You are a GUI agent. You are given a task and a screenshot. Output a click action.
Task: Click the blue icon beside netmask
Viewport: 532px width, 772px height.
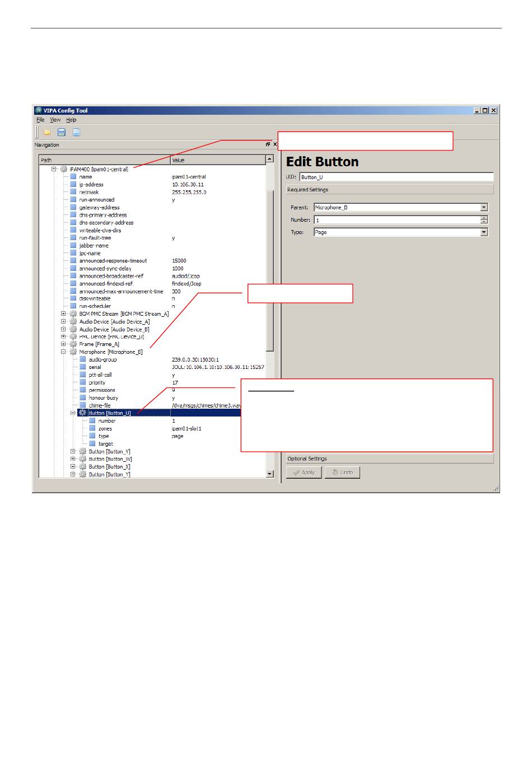point(73,192)
